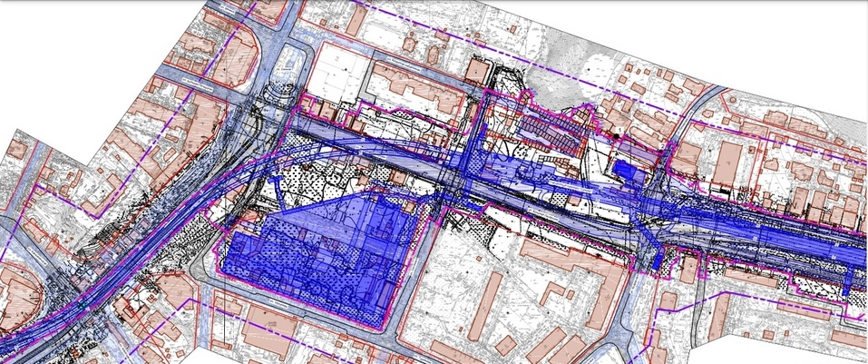Select the large orange building on right side
This screenshot has width=868, height=364.
coord(730,162)
